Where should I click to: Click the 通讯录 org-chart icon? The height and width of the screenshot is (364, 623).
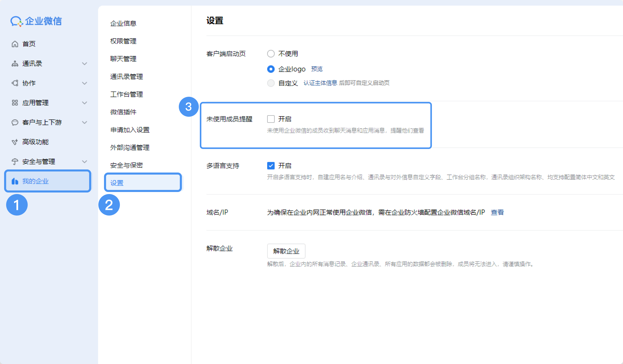pos(15,64)
